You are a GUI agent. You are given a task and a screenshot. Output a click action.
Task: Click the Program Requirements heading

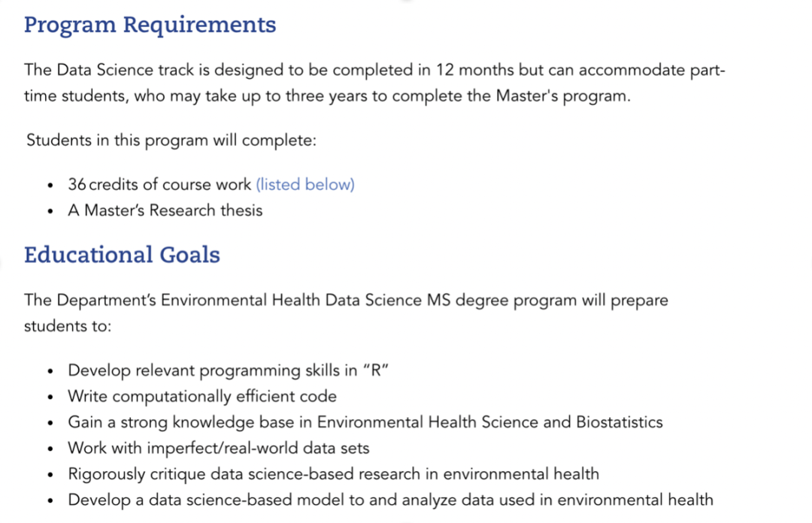tap(150, 26)
